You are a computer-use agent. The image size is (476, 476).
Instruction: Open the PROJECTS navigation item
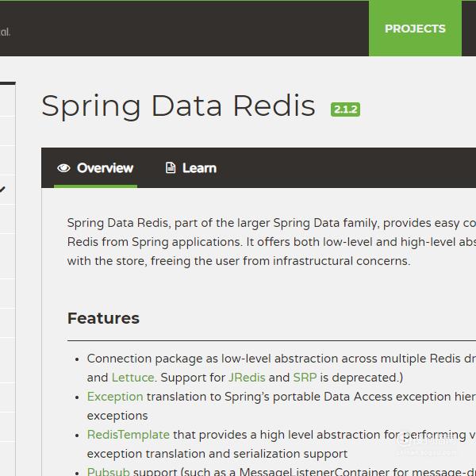click(415, 29)
